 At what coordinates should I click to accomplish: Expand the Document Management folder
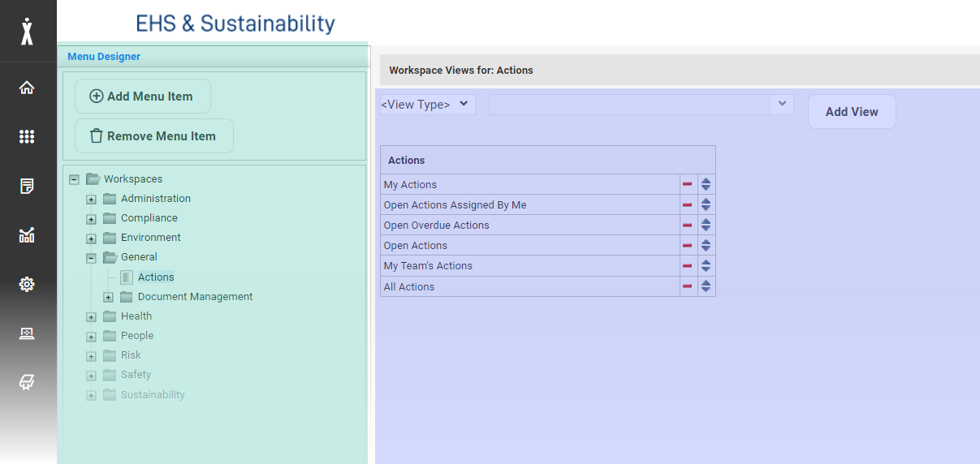pyautogui.click(x=109, y=298)
